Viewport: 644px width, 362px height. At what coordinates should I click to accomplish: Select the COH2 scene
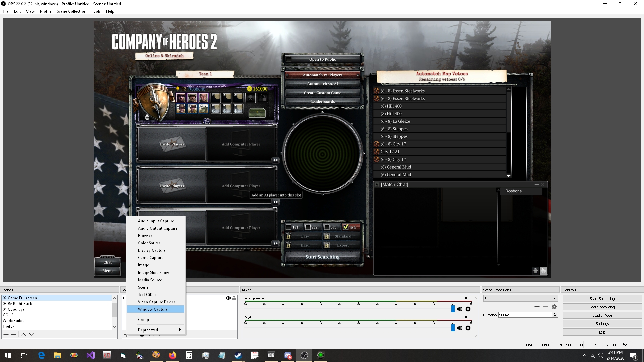click(57, 315)
